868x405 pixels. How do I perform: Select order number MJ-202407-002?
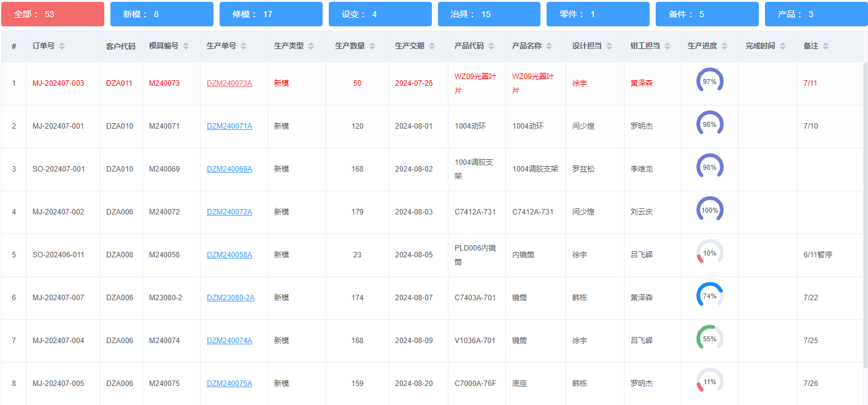(x=58, y=212)
